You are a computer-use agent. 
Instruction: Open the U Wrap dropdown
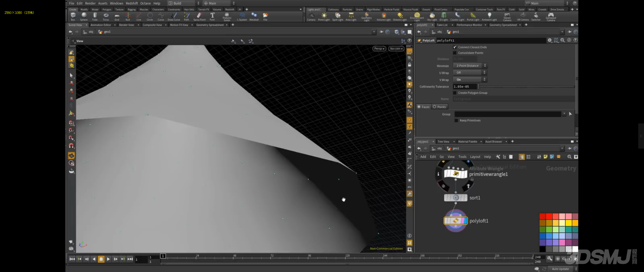point(470,73)
